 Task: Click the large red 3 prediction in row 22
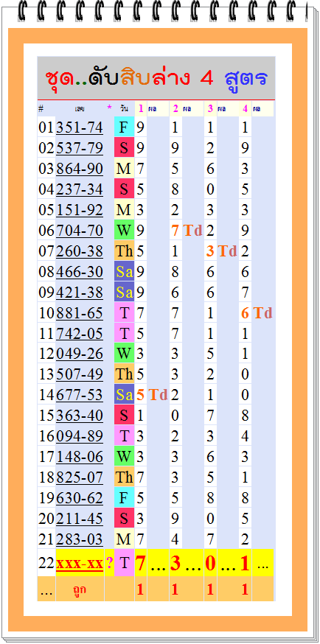[175, 563]
